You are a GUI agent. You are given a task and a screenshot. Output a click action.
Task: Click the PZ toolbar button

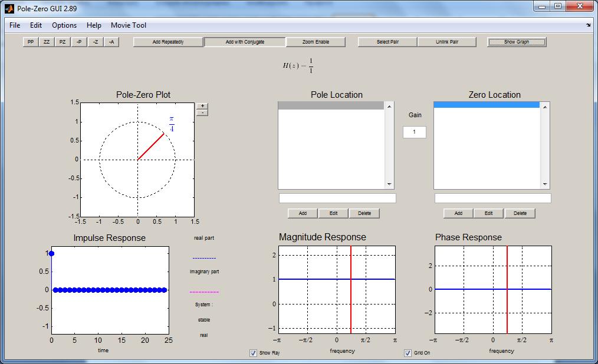point(63,42)
